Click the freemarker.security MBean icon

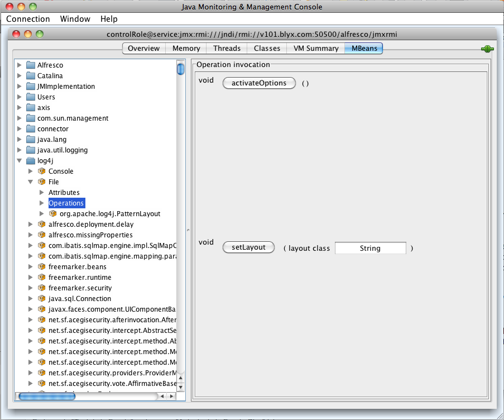tap(41, 288)
